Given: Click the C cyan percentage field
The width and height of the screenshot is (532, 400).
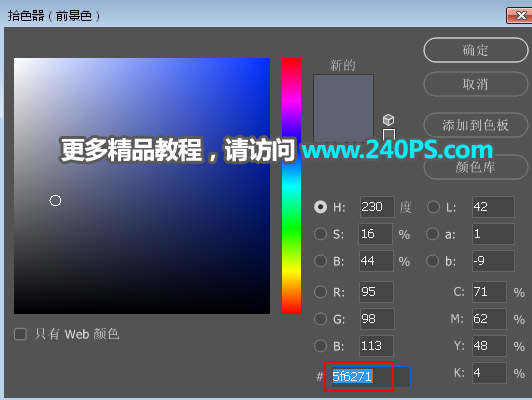Looking at the screenshot, I should 489,292.
